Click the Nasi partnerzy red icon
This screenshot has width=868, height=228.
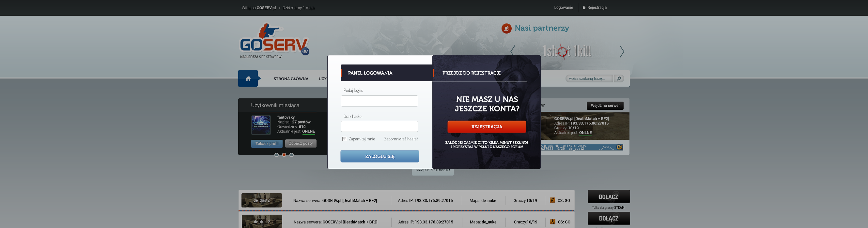(x=506, y=29)
